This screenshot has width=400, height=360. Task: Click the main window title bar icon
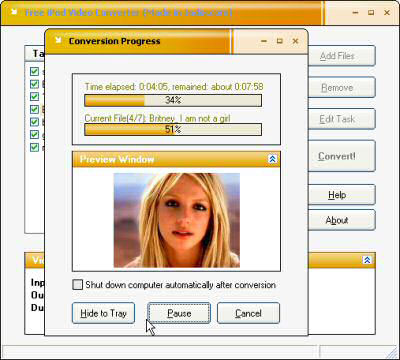pyautogui.click(x=14, y=12)
